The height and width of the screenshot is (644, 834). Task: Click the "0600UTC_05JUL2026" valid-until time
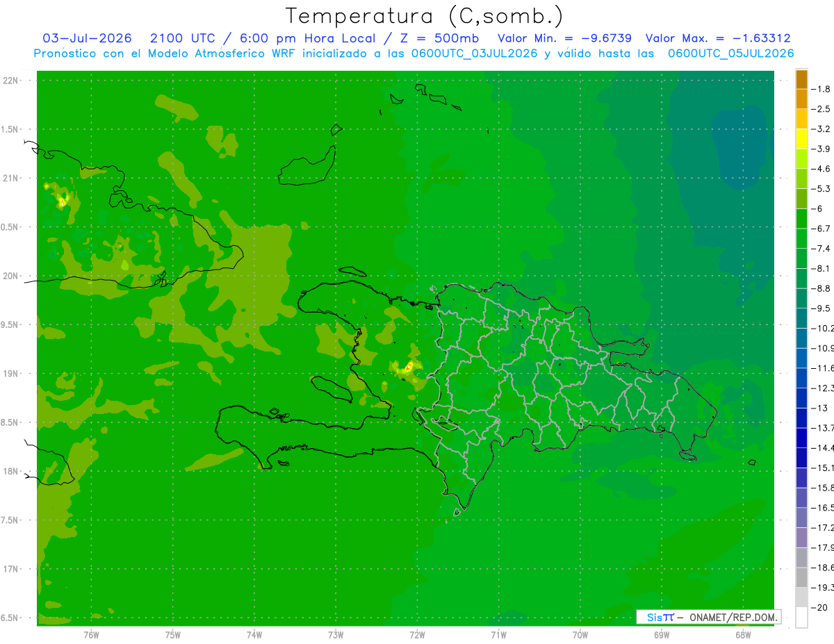[x=730, y=53]
